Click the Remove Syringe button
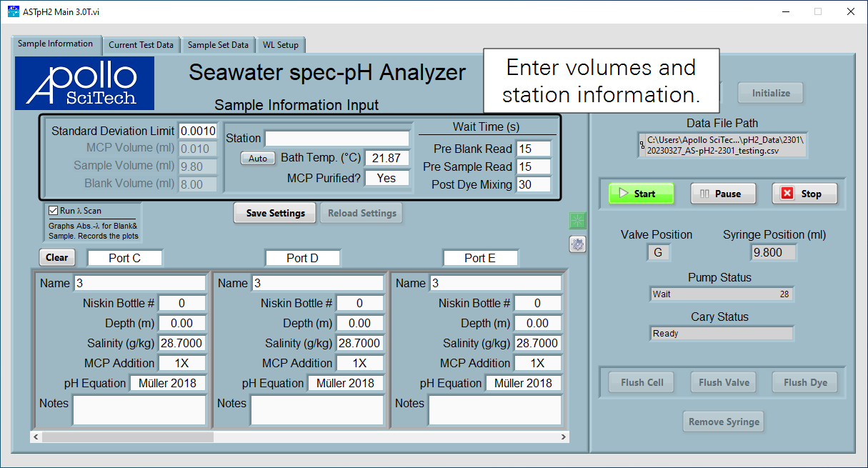The width and height of the screenshot is (868, 468). pos(723,422)
